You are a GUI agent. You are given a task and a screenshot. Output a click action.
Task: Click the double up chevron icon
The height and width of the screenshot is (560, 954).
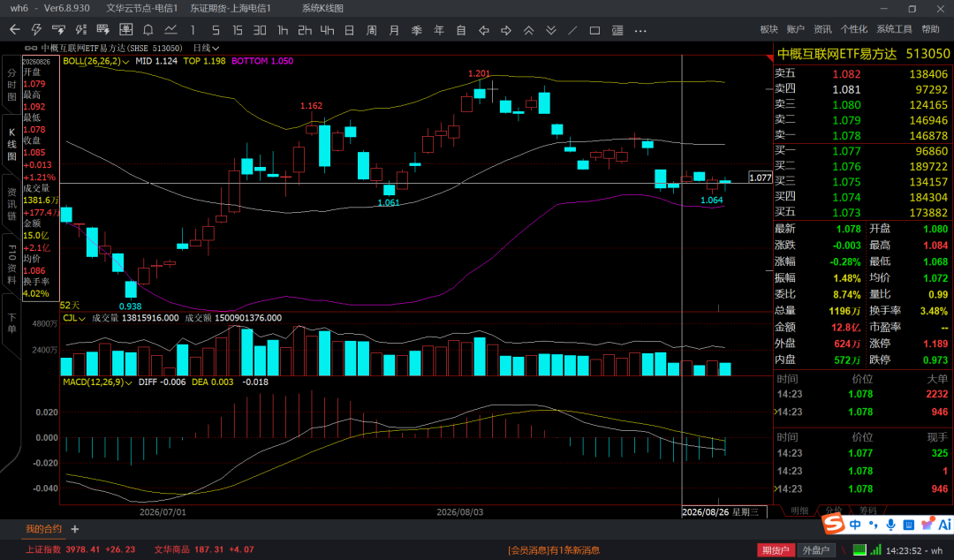click(529, 30)
